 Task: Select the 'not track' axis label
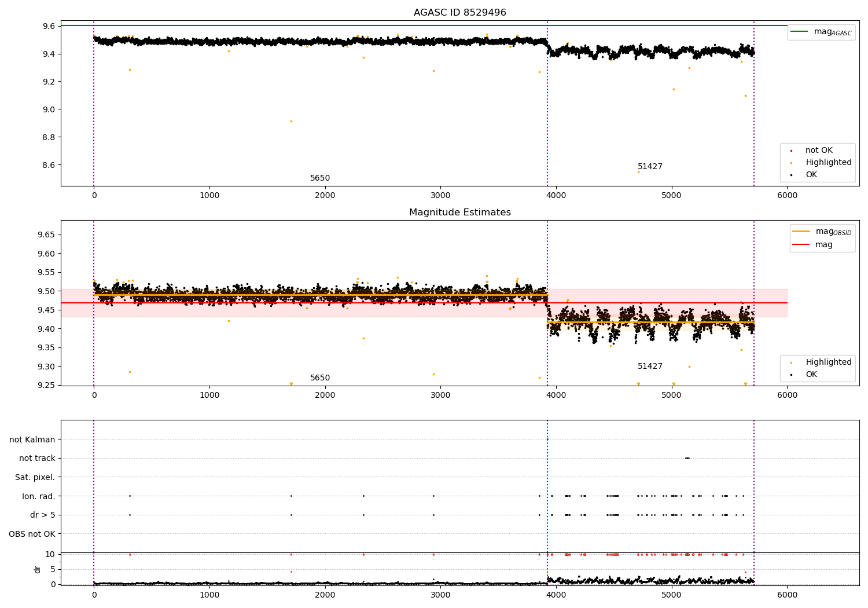click(x=37, y=458)
